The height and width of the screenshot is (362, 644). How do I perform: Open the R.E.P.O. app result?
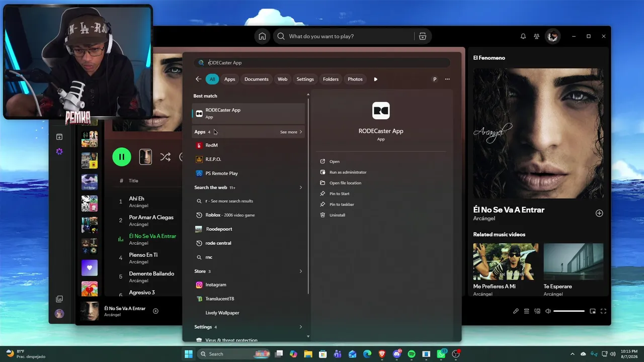click(249, 159)
